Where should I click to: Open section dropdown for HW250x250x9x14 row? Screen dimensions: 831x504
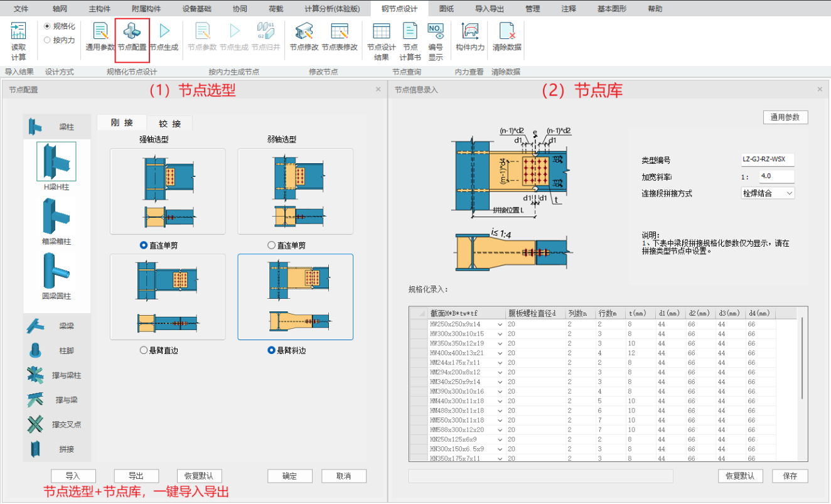[x=500, y=324]
